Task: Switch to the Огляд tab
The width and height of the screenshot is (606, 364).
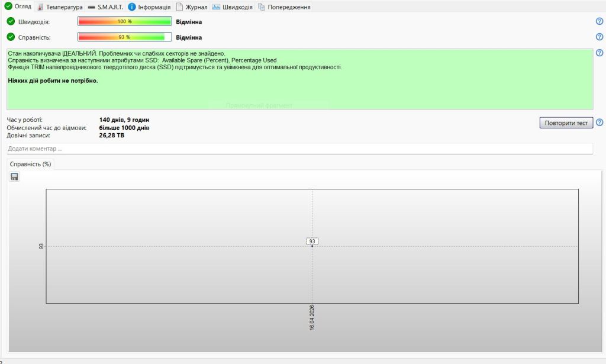Action: pyautogui.click(x=18, y=7)
